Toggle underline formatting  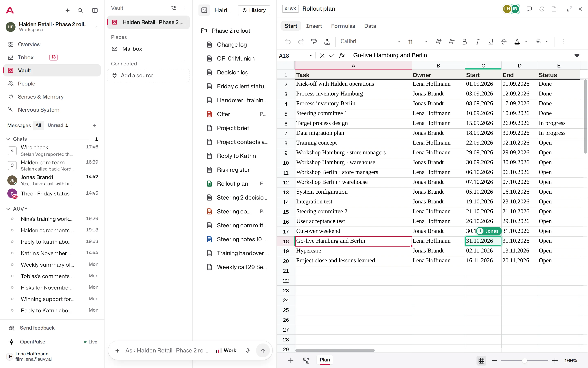[x=491, y=42]
